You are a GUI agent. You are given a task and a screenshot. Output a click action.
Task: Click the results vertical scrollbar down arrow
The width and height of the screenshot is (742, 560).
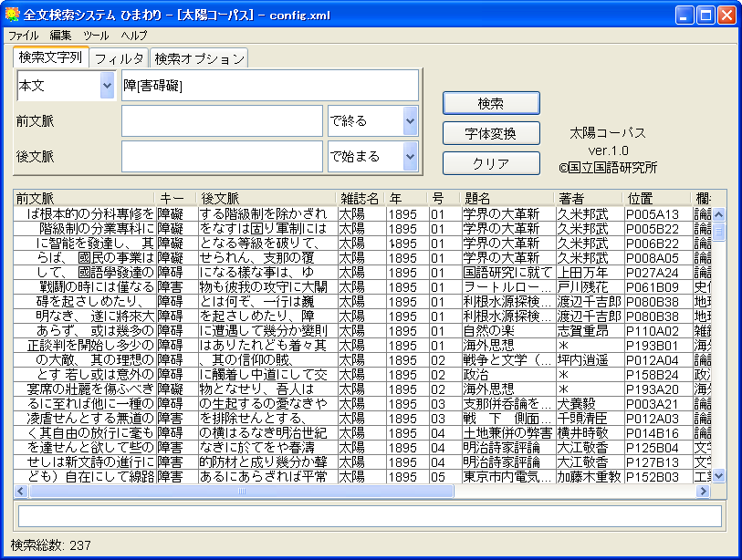click(x=718, y=475)
